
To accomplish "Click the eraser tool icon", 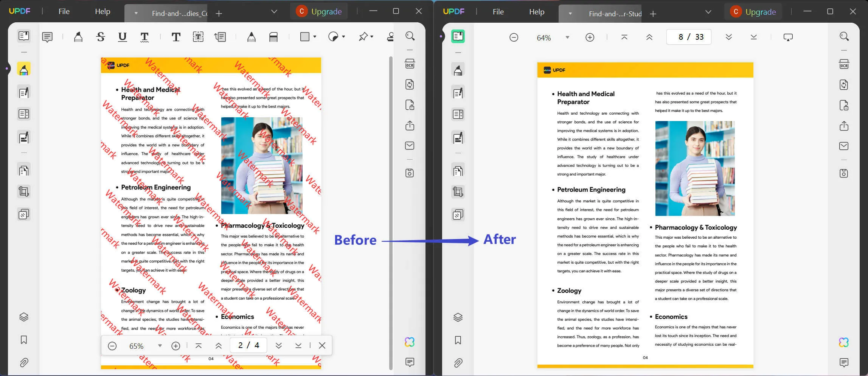I will [273, 37].
